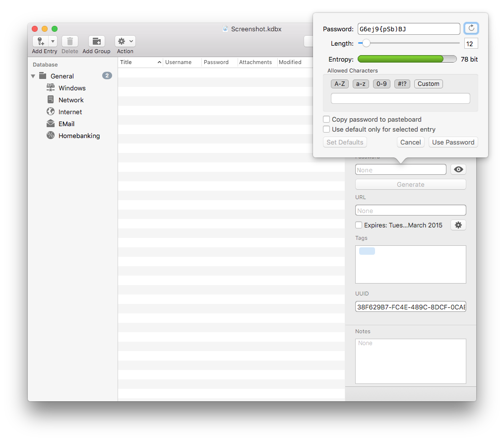
Task: Check Use default only for selected entry
Action: (326, 129)
